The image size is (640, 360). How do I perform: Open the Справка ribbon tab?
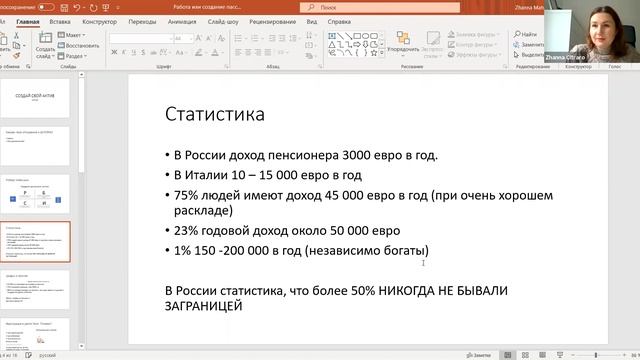point(339,22)
